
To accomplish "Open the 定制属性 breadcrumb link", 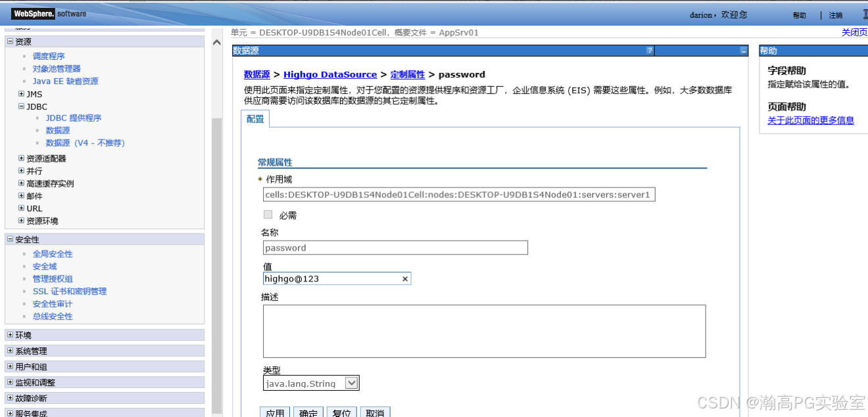I will 408,74.
